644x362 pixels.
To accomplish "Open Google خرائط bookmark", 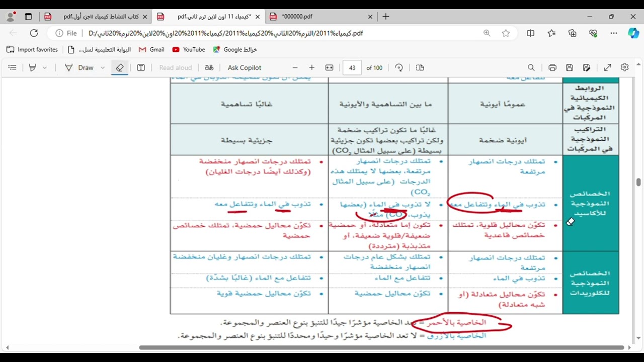I will (x=235, y=50).
